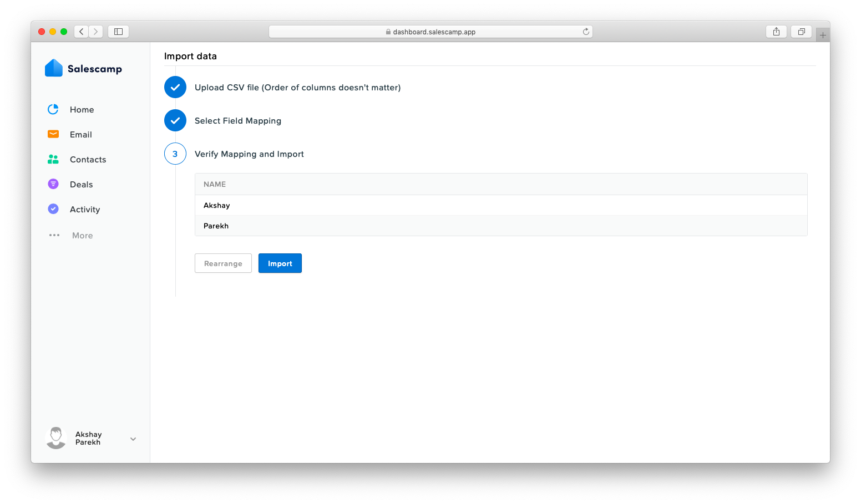Image resolution: width=861 pixels, height=504 pixels.
Task: Click the completed Select Field Mapping checkmark
Action: [x=175, y=120]
